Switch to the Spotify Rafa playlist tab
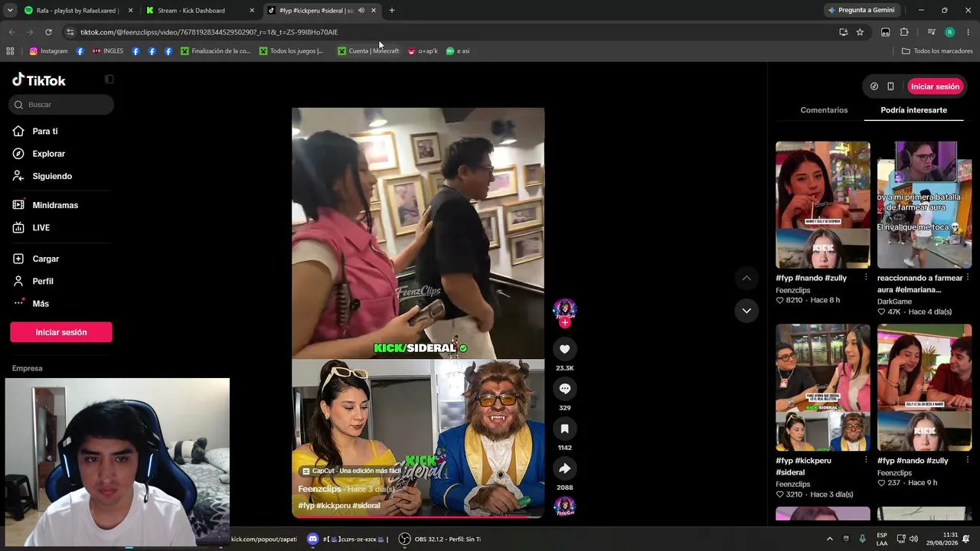The height and width of the screenshot is (551, 980). pos(78,11)
